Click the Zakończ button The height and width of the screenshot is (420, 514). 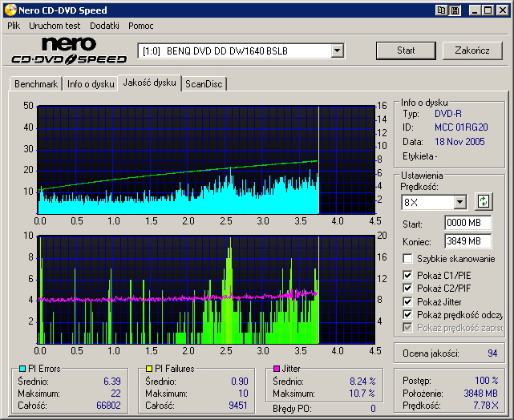(472, 50)
